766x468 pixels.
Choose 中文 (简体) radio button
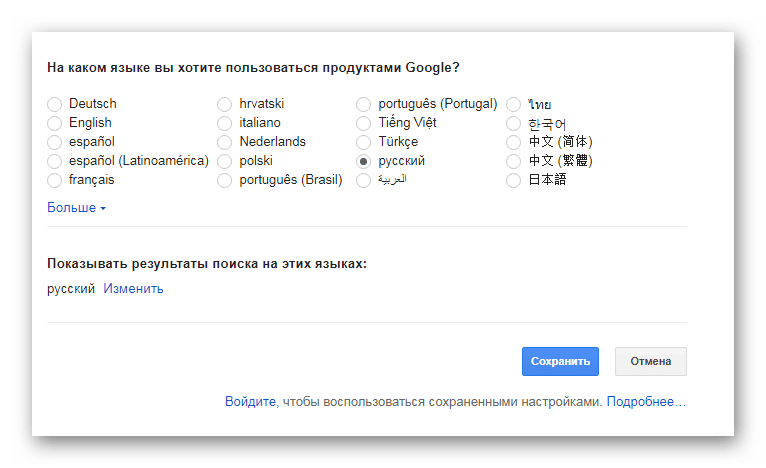point(513,142)
